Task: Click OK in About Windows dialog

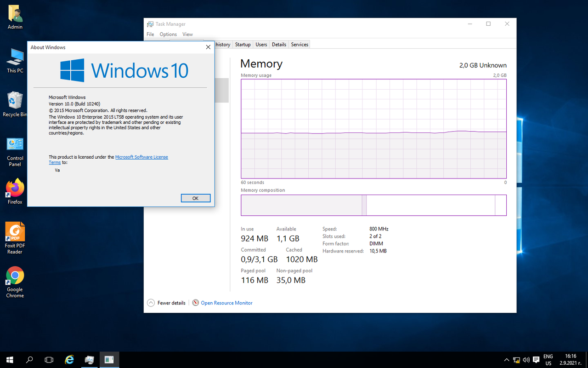Action: pos(195,198)
